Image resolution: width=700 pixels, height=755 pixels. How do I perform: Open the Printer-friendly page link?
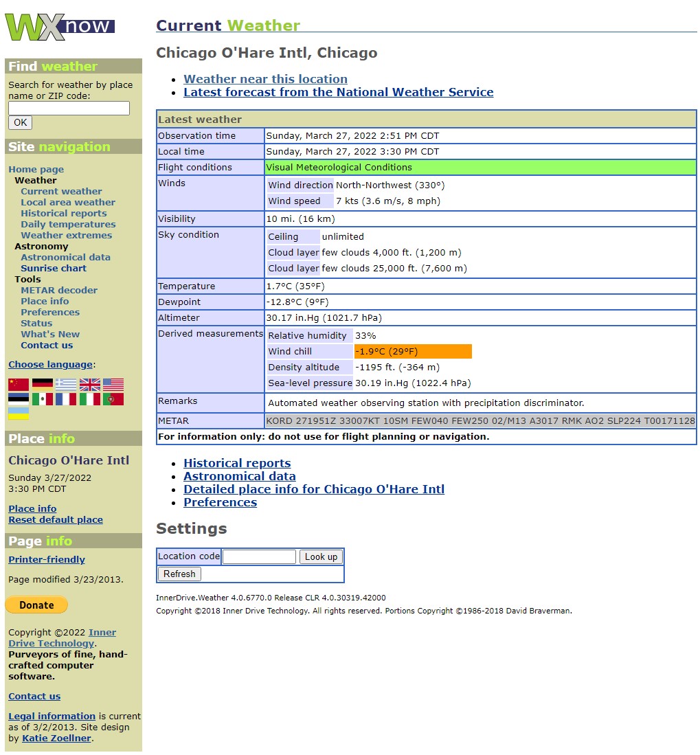point(47,561)
